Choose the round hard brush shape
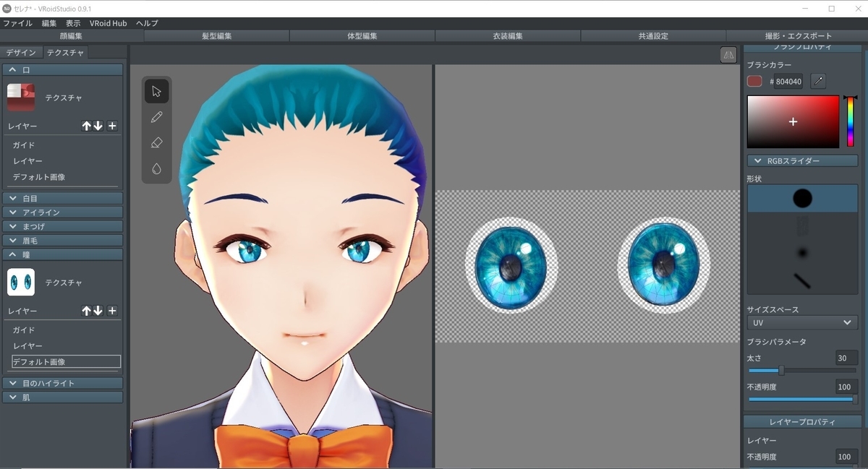 coord(802,198)
